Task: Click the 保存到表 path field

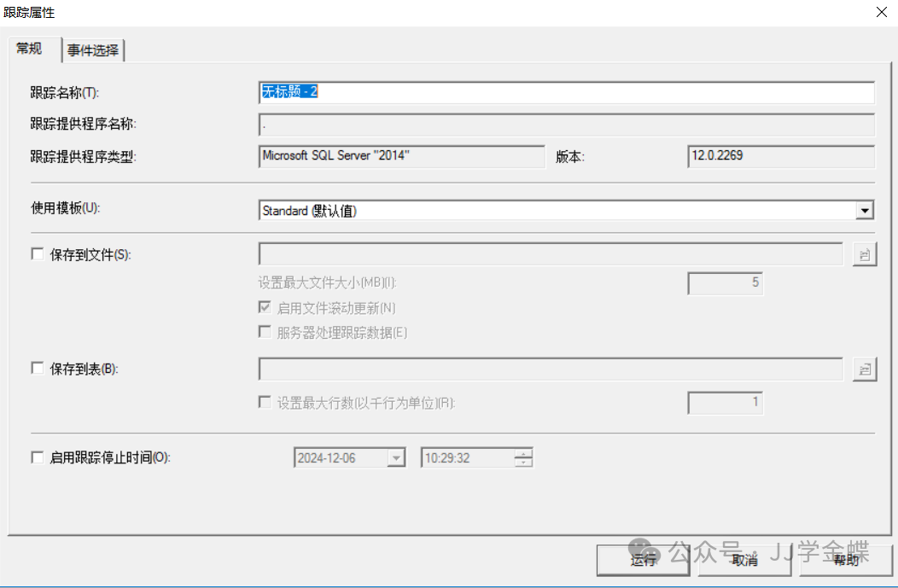Action: [551, 370]
